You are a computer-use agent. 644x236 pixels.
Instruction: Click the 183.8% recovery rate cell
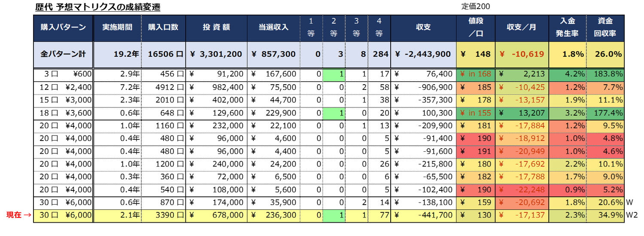point(605,74)
